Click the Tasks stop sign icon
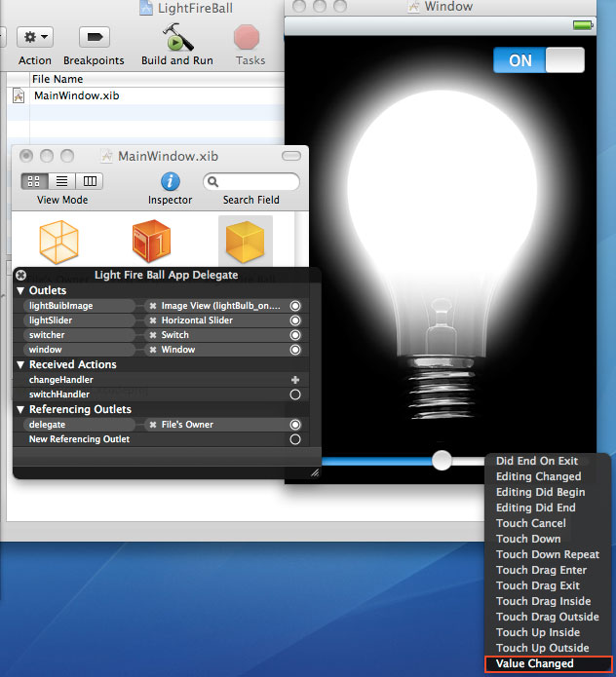616x677 pixels. coord(247,37)
